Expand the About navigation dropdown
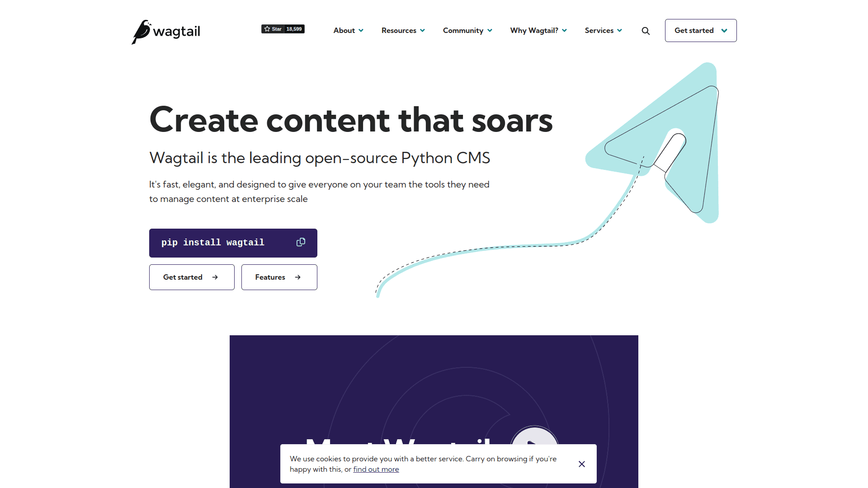Viewport: 868px width, 488px height. [348, 30]
